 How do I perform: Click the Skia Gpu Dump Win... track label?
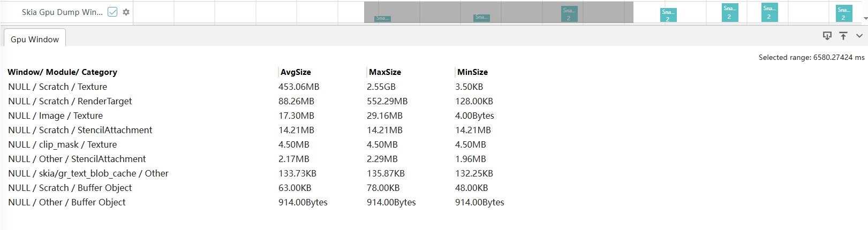pyautogui.click(x=62, y=12)
